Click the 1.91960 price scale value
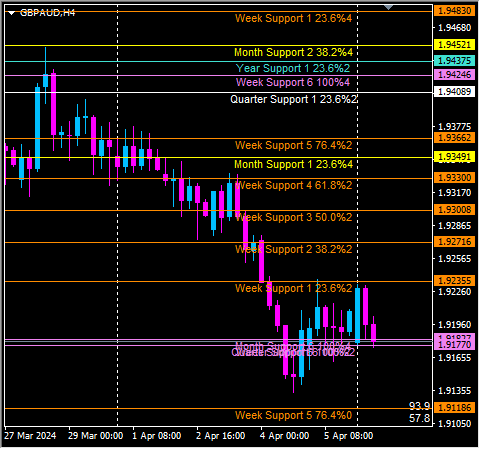This screenshot has width=480, height=449. (454, 325)
